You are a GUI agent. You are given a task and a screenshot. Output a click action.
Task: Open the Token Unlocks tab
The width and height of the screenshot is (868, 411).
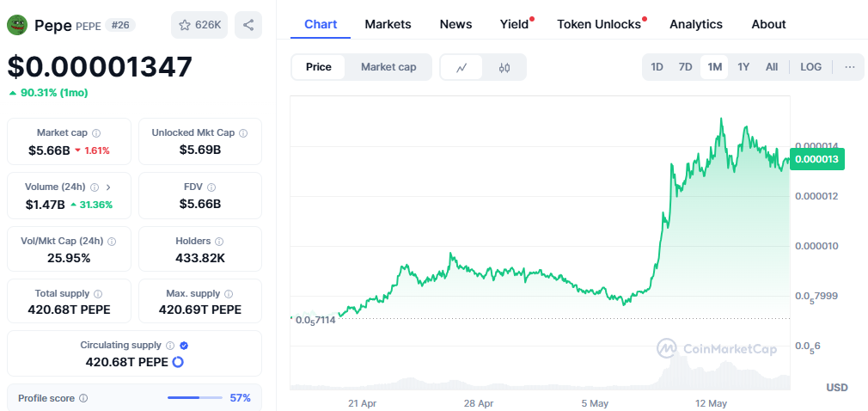coord(600,24)
